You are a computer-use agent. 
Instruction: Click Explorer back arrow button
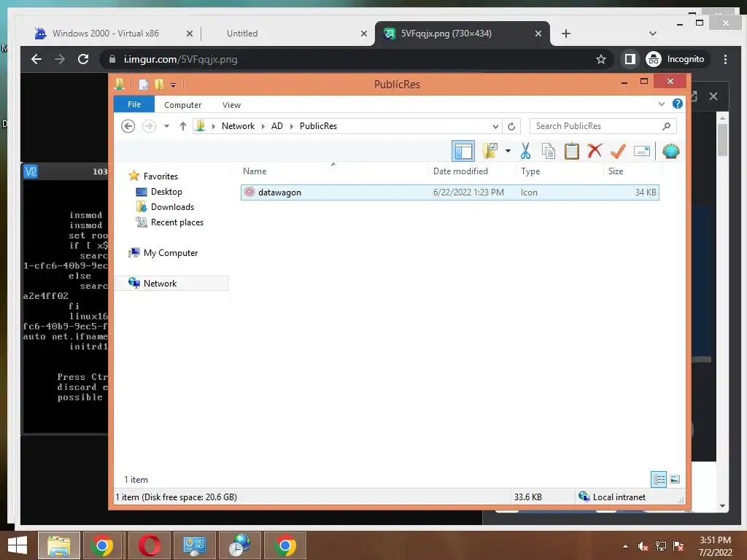(x=128, y=126)
